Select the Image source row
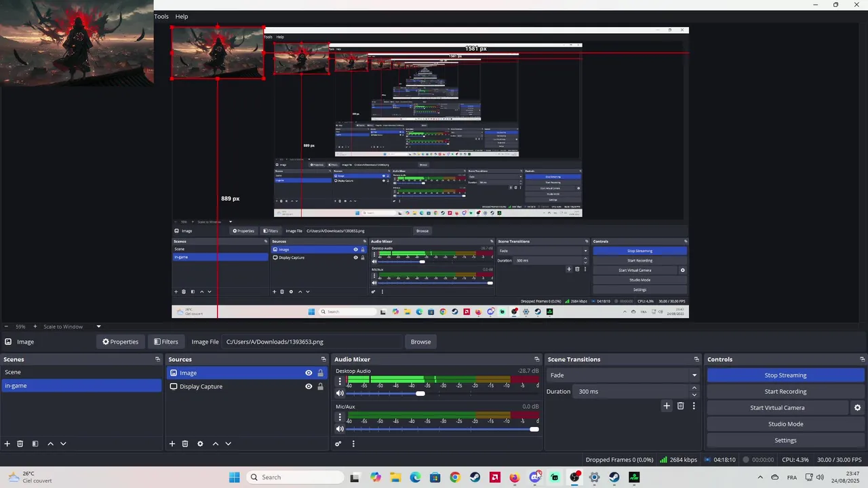Image resolution: width=868 pixels, height=488 pixels. coord(247,373)
